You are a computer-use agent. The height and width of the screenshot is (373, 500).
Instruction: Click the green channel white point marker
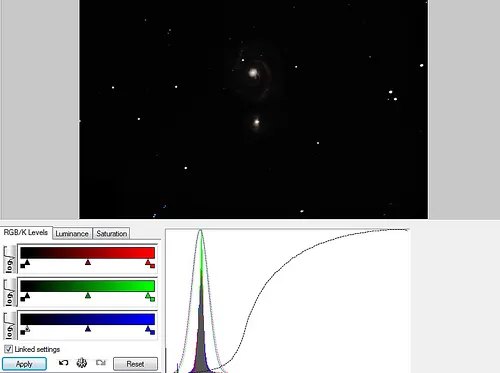click(x=148, y=296)
